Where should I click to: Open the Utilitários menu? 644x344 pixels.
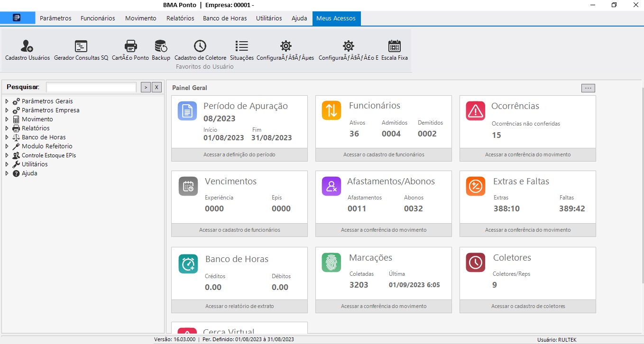(269, 18)
